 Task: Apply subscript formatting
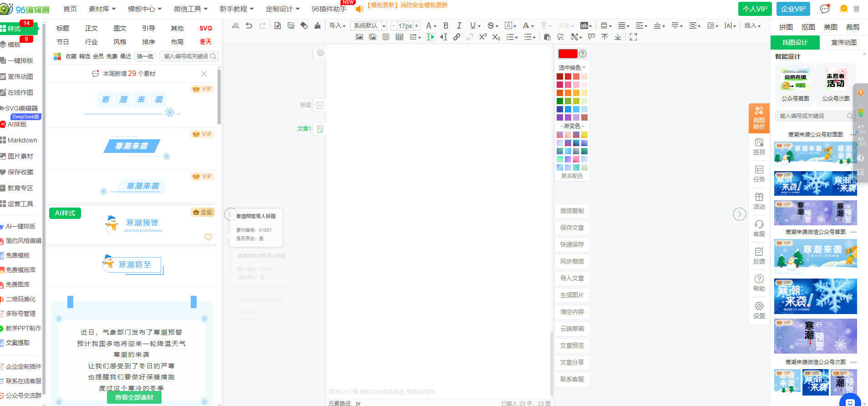tap(496, 37)
